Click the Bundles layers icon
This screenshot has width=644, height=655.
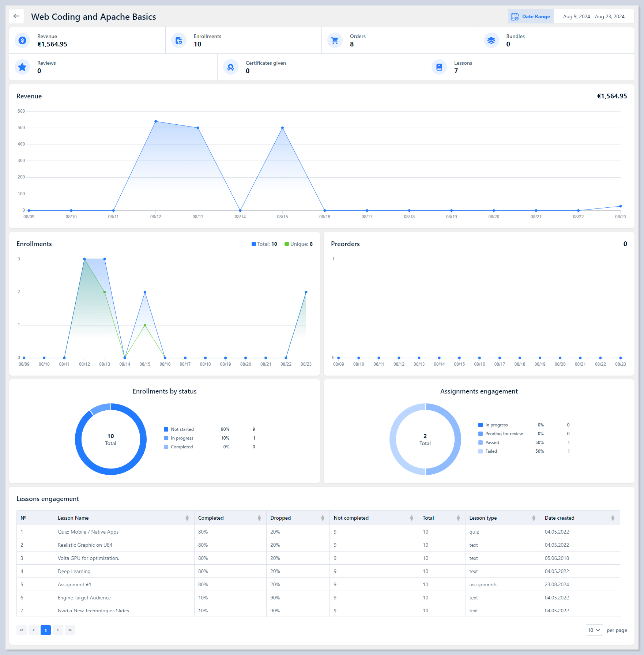pyautogui.click(x=491, y=40)
